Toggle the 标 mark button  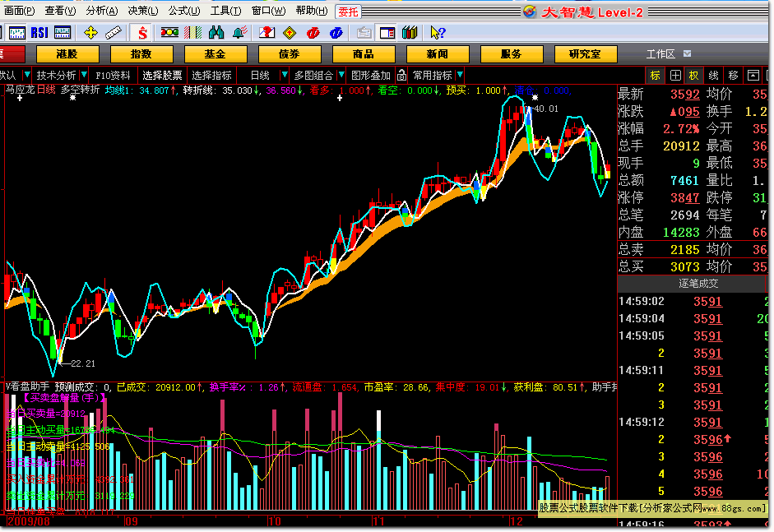pyautogui.click(x=655, y=75)
